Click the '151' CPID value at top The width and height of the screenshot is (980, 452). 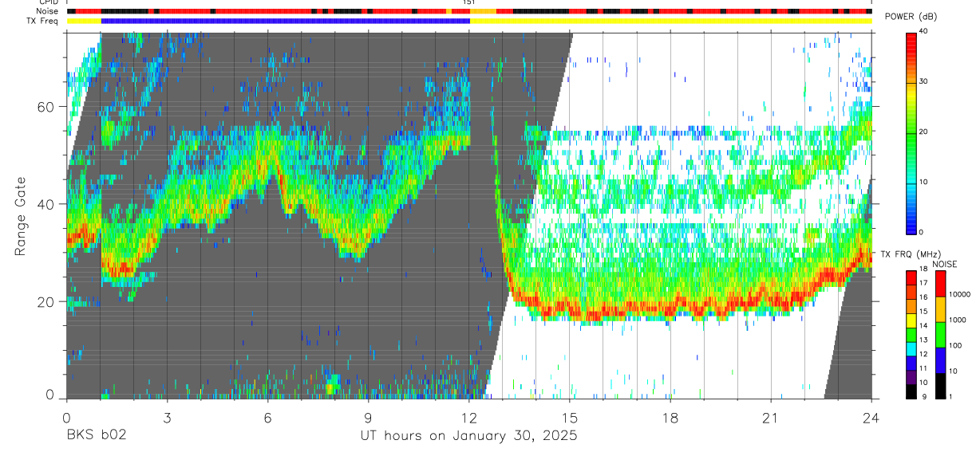[469, 3]
